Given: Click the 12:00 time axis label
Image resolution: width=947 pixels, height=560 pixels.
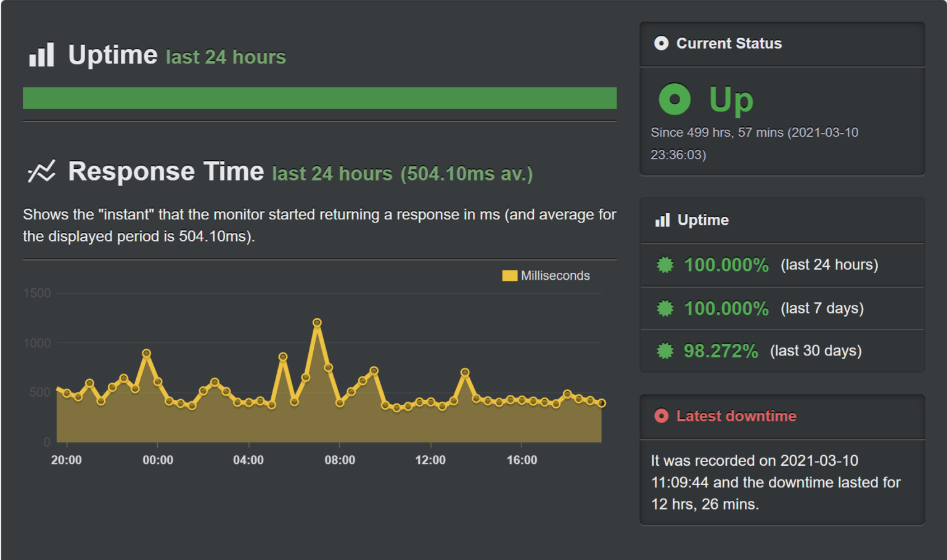Looking at the screenshot, I should (x=430, y=460).
